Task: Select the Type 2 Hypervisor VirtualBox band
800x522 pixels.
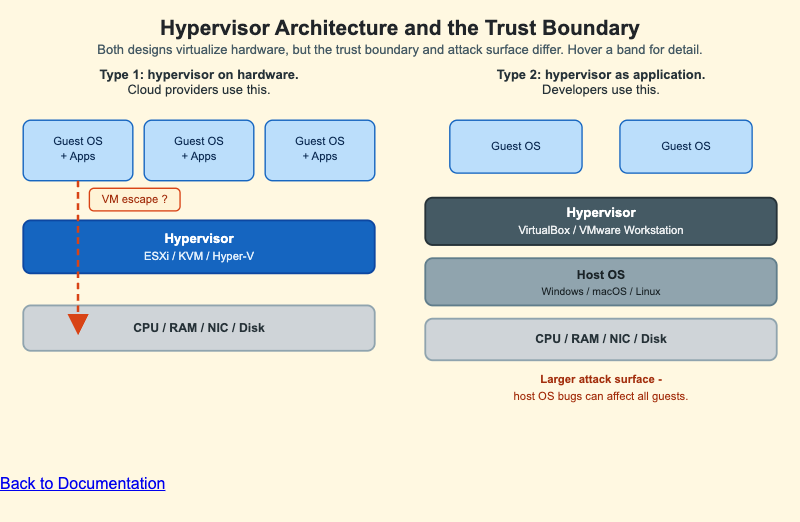Action: [x=601, y=221]
